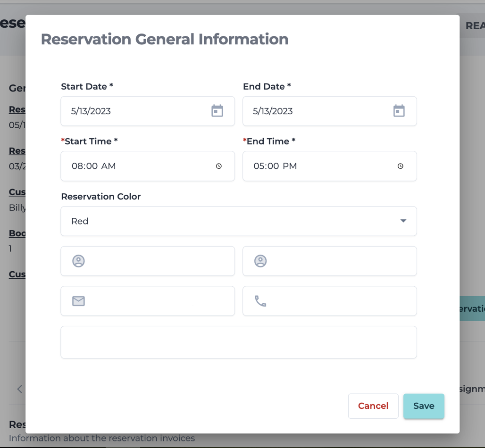Viewport: 485px width, 448px height.
Task: Click the left person icon field
Action: click(148, 261)
